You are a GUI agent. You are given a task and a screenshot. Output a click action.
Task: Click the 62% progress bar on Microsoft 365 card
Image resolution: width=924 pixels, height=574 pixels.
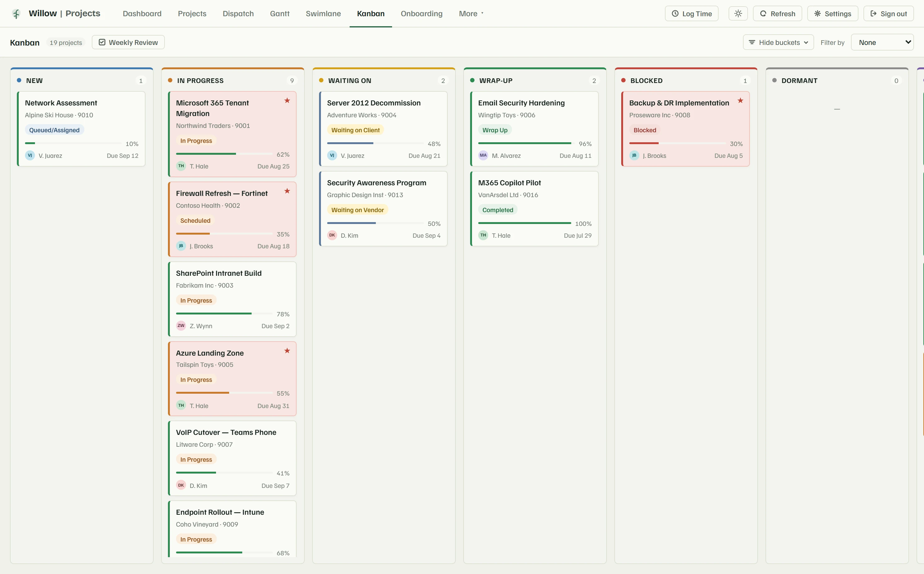click(224, 154)
